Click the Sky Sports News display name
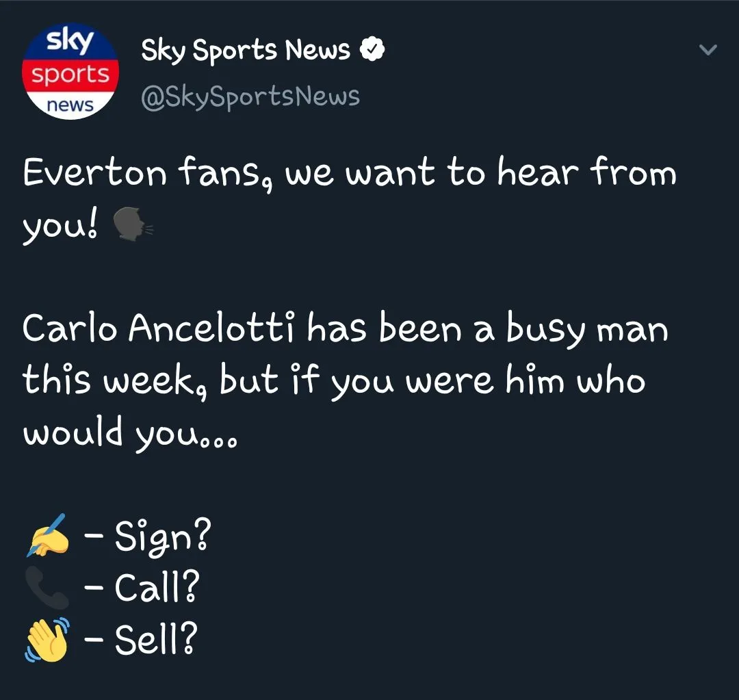 point(246,51)
